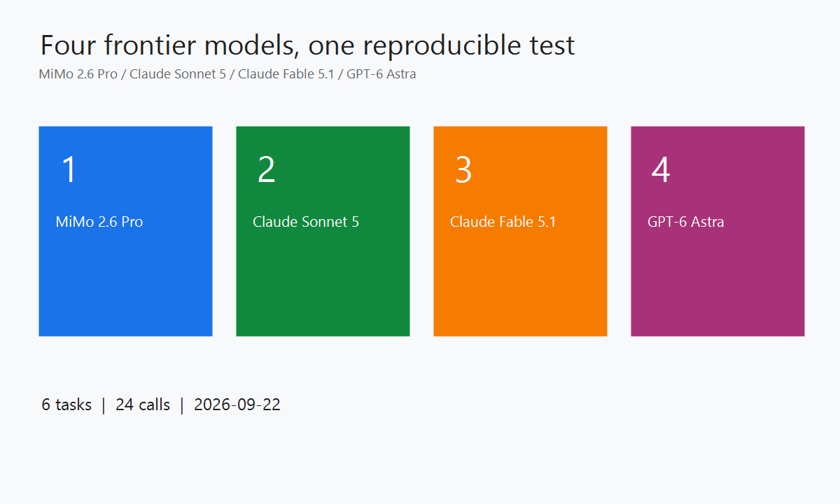Click the Claude Sonnet 5 label in green card

click(x=306, y=222)
